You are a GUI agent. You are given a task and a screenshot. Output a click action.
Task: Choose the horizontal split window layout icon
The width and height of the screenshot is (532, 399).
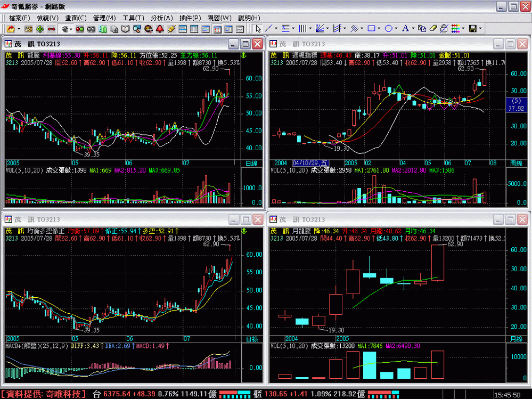pos(183,29)
